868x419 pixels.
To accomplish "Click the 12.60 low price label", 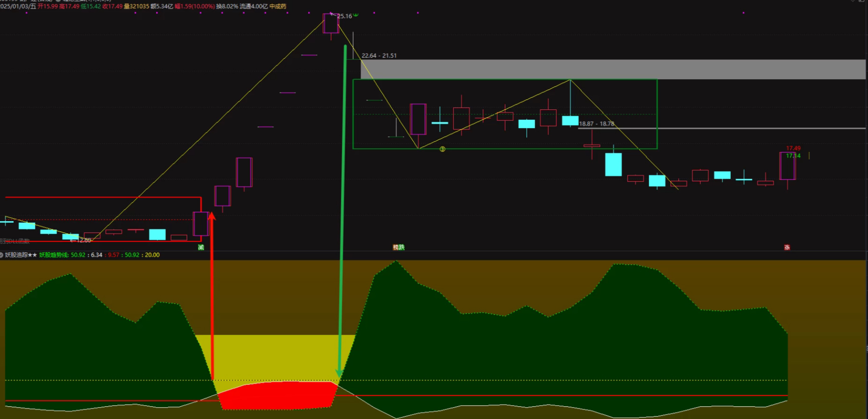I will [x=83, y=240].
